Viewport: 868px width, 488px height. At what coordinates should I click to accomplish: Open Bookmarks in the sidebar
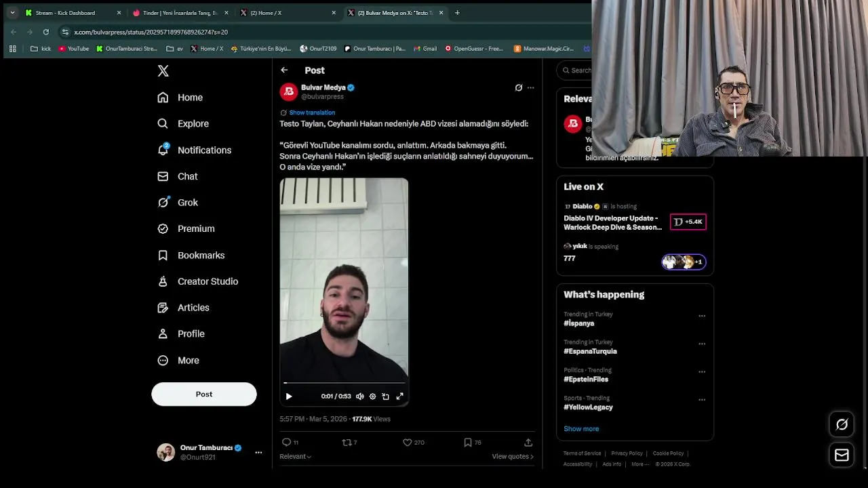click(x=191, y=256)
